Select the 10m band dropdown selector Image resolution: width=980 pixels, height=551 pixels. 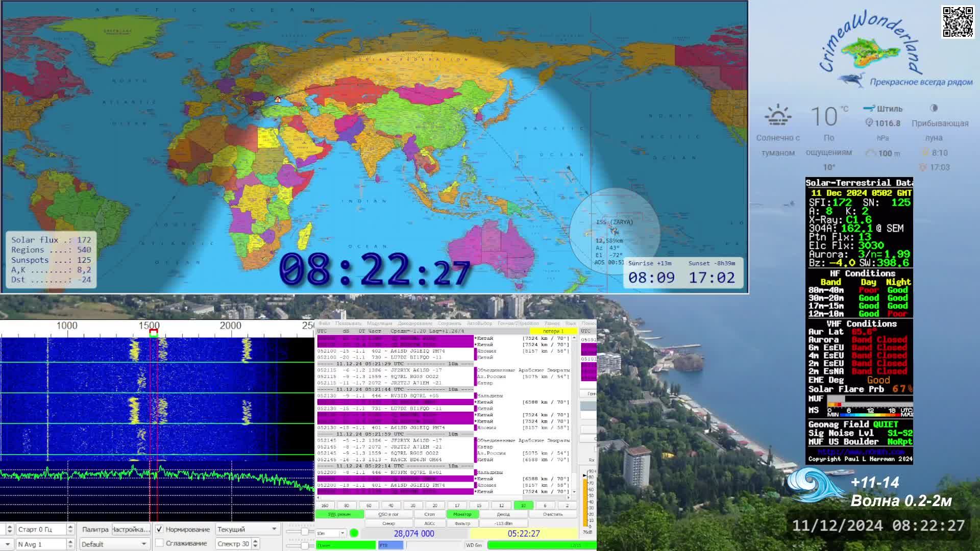(330, 533)
